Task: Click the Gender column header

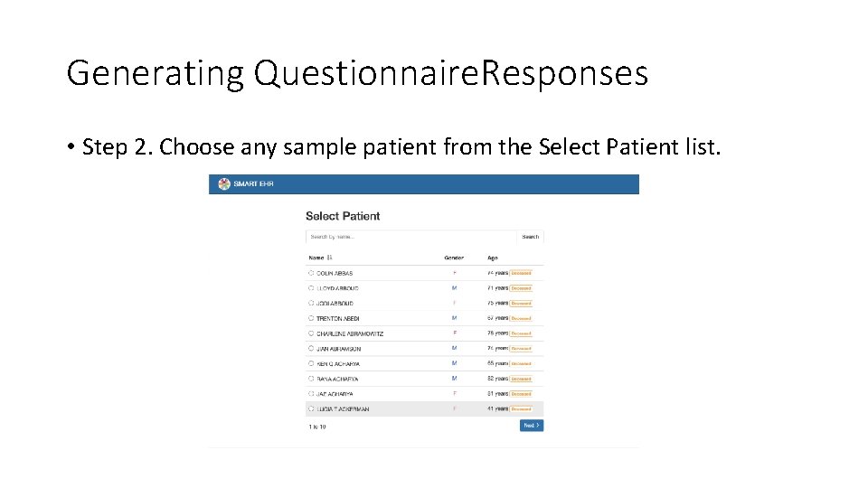Action: (x=453, y=258)
